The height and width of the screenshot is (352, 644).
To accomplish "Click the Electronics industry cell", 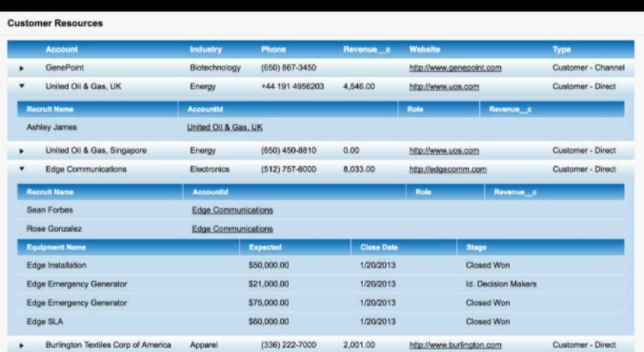I will click(x=209, y=169).
